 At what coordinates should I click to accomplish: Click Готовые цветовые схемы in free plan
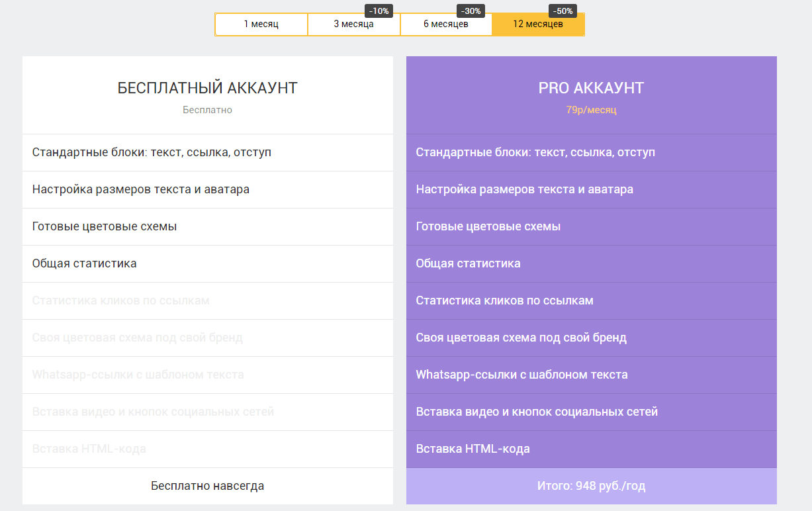(105, 226)
